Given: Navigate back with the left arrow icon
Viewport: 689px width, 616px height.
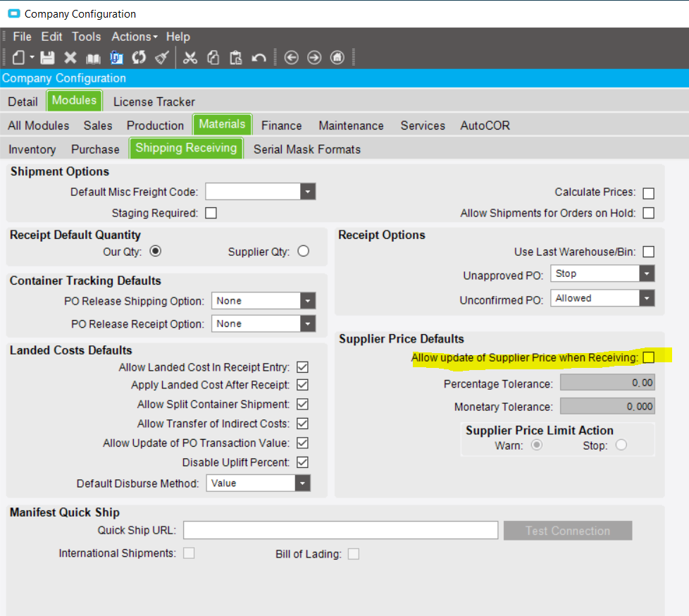Looking at the screenshot, I should tap(292, 57).
